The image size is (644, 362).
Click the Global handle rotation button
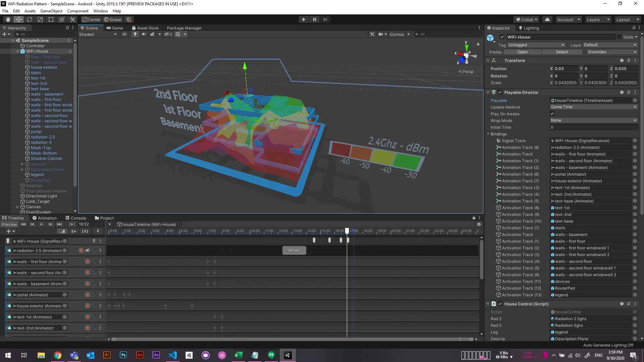tap(113, 19)
